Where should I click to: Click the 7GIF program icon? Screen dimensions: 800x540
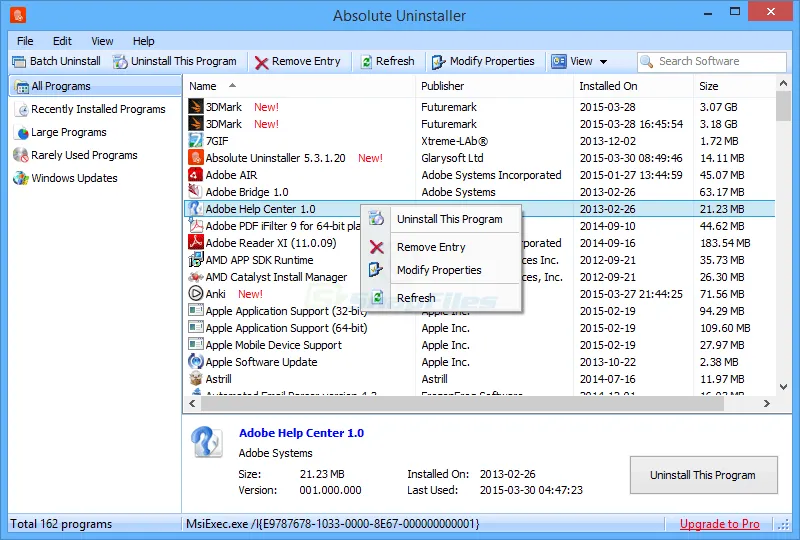click(x=195, y=140)
